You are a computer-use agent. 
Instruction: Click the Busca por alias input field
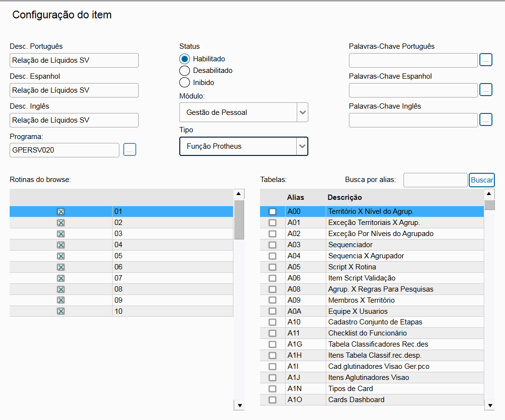(435, 180)
